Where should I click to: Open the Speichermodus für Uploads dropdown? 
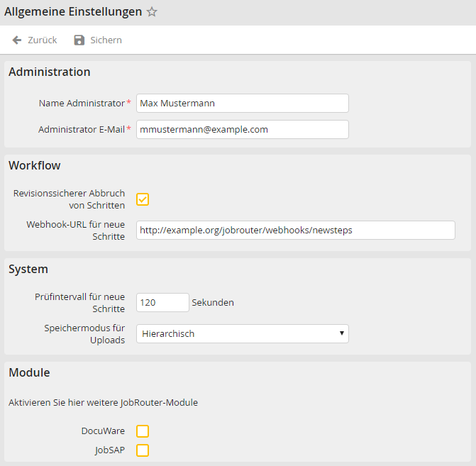point(242,333)
